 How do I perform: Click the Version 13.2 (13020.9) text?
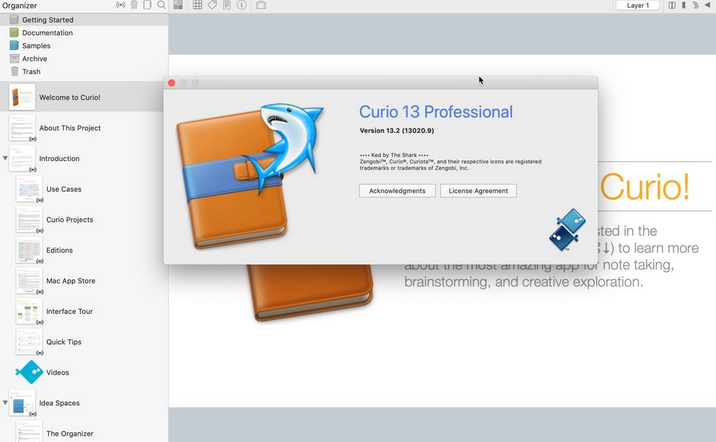coord(397,131)
